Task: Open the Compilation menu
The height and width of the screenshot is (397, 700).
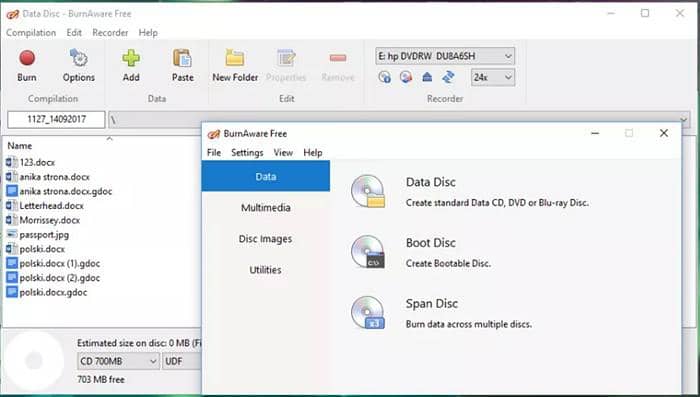Action: point(31,33)
